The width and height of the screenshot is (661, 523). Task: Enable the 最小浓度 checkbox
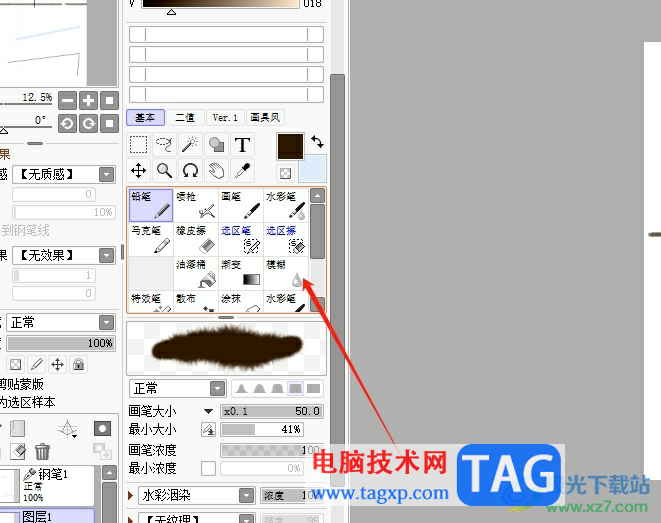point(208,468)
